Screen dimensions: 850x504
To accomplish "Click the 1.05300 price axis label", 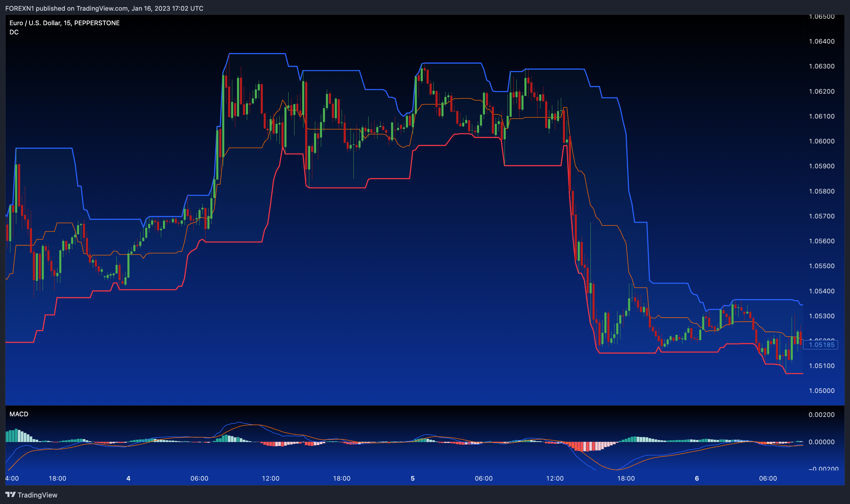I will [x=822, y=316].
